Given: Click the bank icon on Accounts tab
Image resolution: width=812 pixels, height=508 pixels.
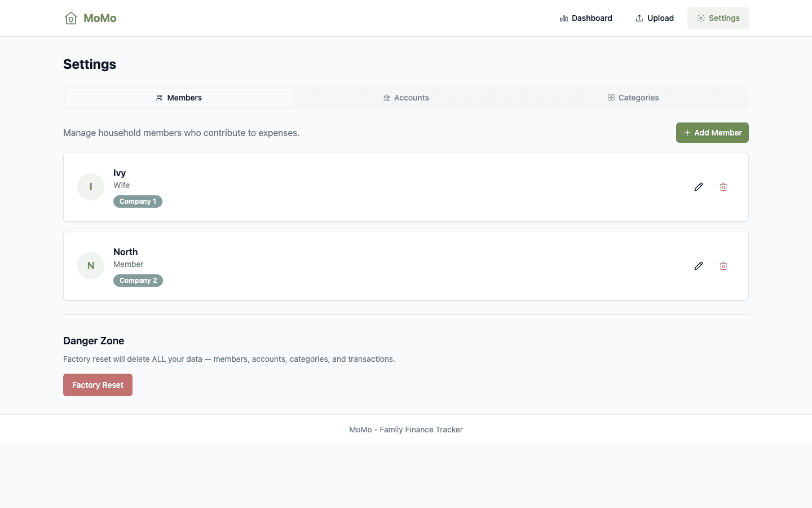Looking at the screenshot, I should tap(387, 97).
